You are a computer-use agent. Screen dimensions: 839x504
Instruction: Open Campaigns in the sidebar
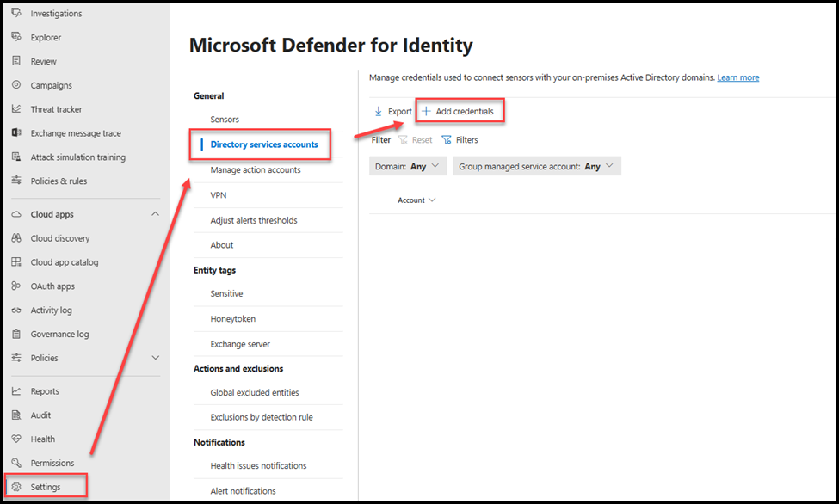point(52,85)
